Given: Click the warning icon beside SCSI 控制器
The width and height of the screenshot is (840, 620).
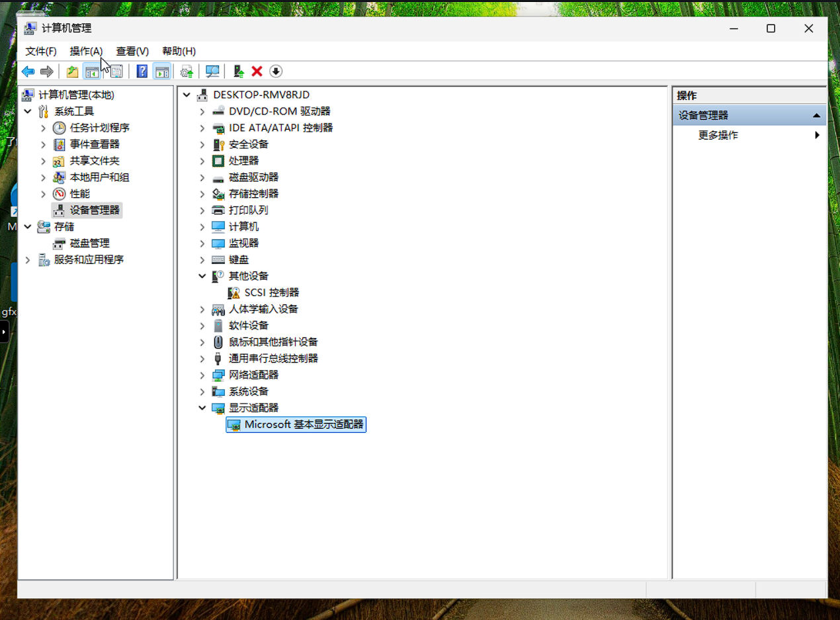Looking at the screenshot, I should point(234,292).
